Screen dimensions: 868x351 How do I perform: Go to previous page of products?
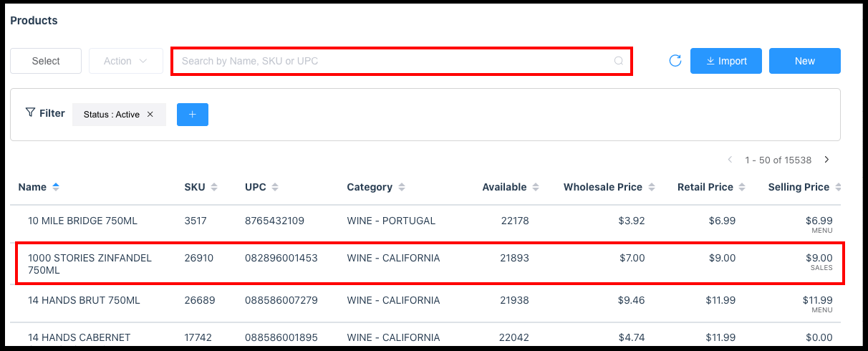(x=730, y=160)
